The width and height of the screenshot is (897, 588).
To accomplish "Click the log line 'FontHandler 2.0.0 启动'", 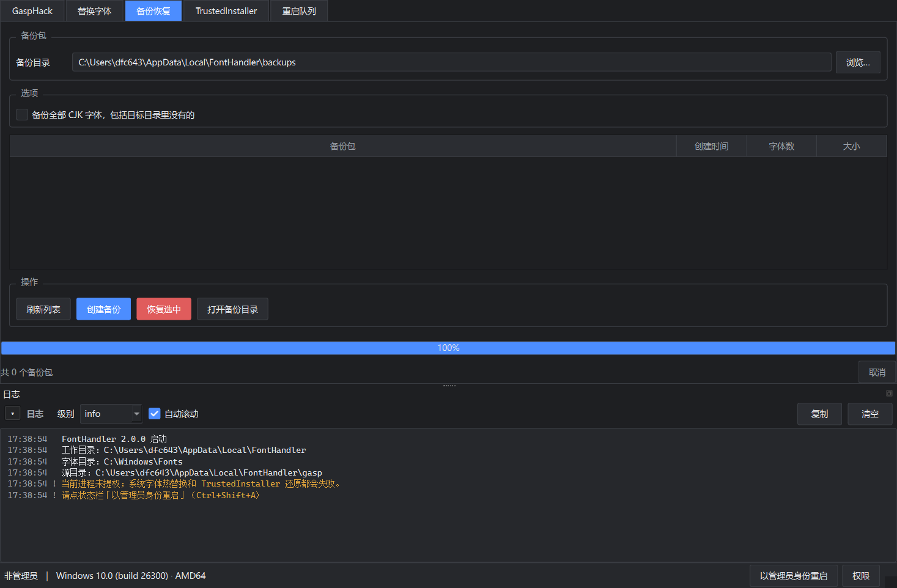I will coord(114,439).
